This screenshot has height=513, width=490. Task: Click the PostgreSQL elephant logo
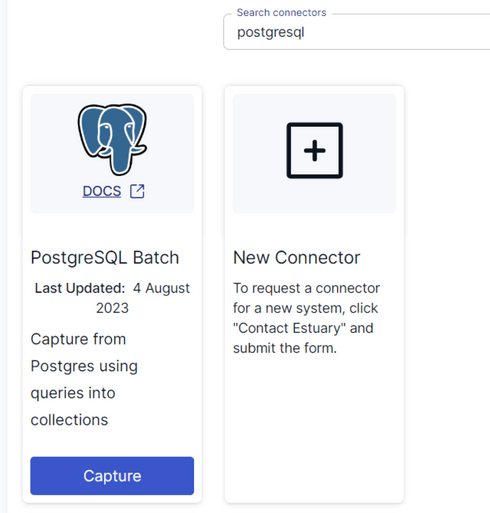click(112, 139)
